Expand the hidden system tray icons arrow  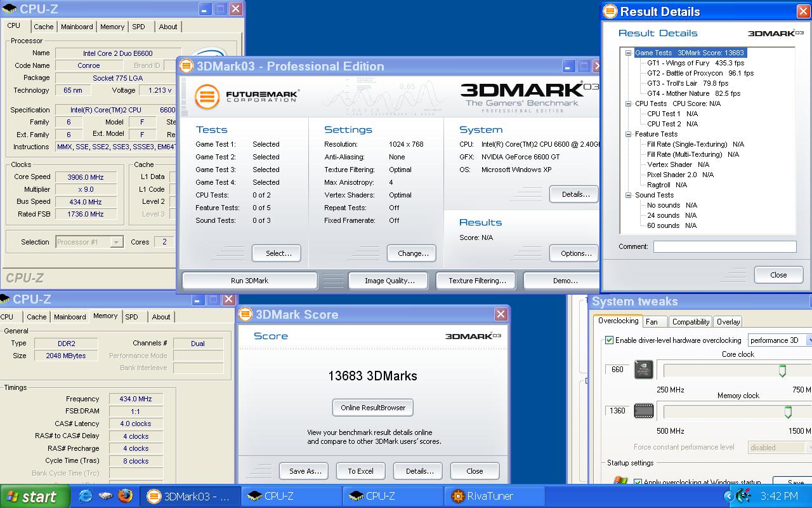click(x=729, y=497)
